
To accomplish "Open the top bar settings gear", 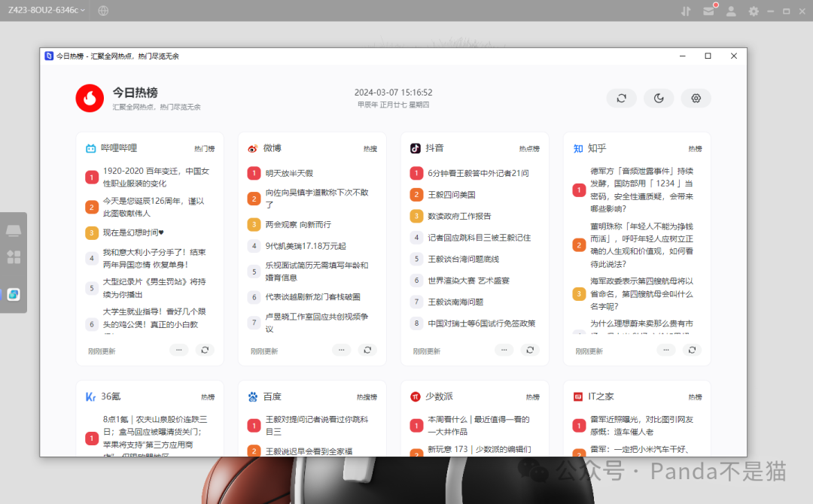I will click(x=754, y=11).
